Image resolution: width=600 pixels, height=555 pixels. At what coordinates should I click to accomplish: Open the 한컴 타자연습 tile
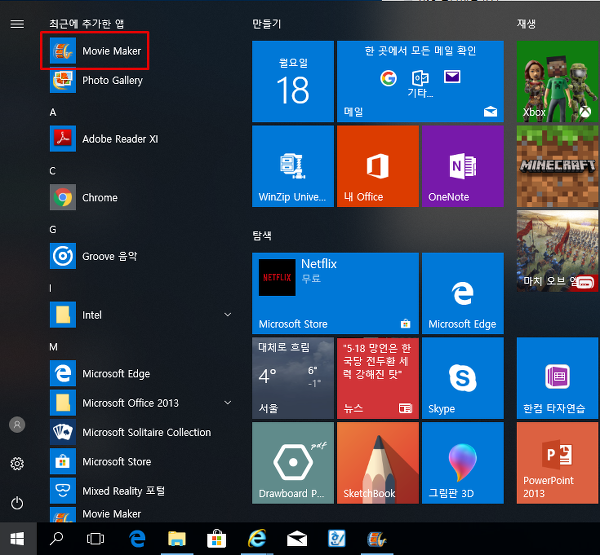[557, 378]
